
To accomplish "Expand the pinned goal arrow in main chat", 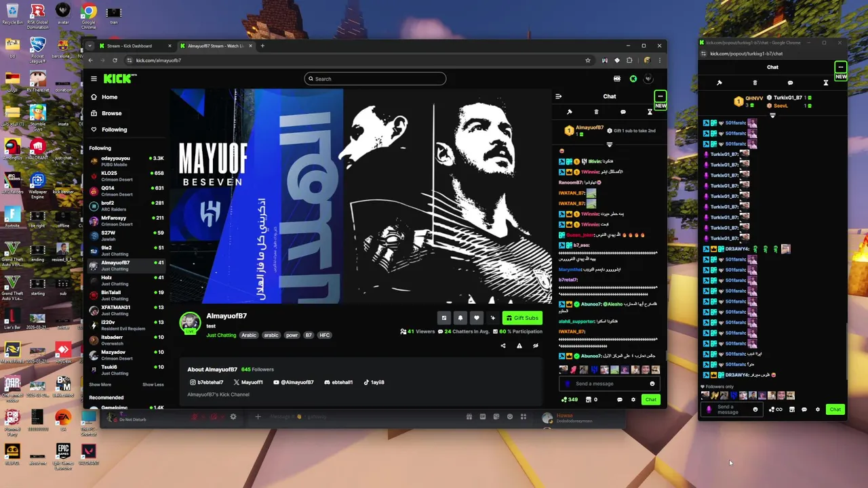I will click(609, 144).
